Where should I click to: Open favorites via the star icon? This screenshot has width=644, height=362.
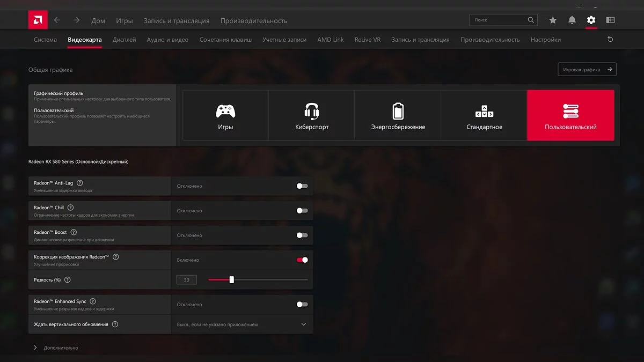tap(553, 20)
